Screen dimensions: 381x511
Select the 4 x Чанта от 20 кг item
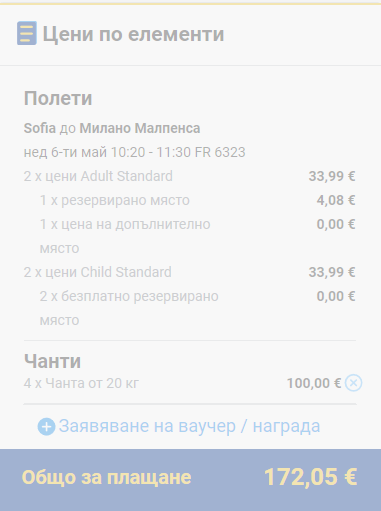81,383
